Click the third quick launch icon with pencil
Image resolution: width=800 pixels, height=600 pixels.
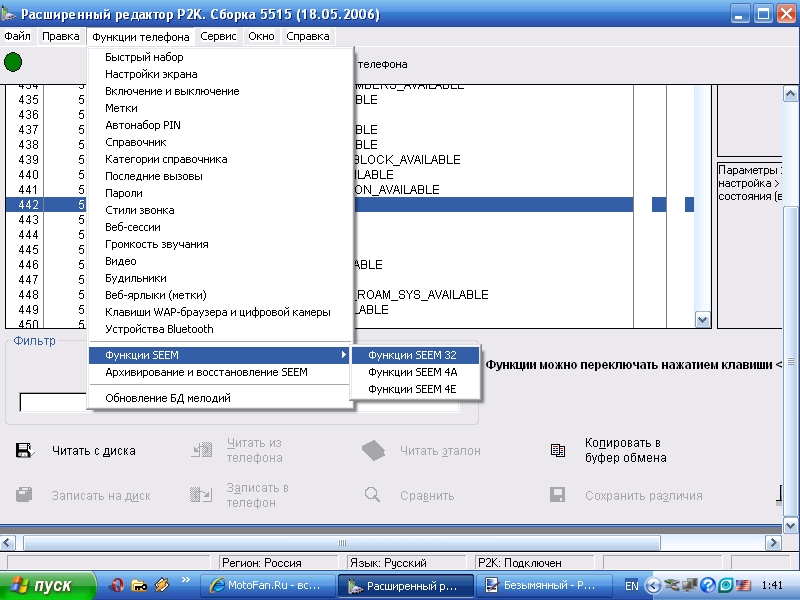162,585
